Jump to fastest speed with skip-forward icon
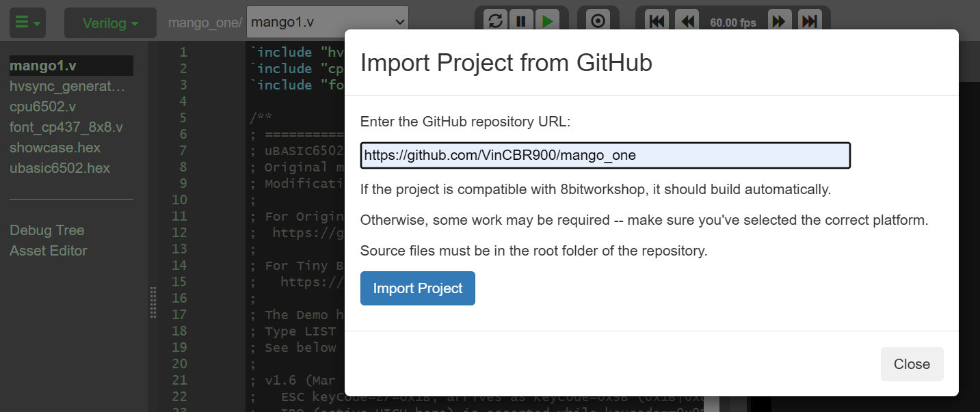Screen dimensions: 980x412 (x=809, y=21)
